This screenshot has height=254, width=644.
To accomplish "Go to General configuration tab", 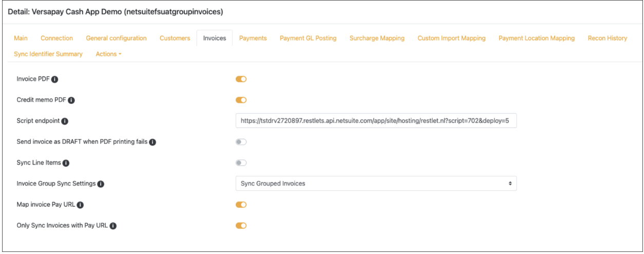I will click(116, 38).
